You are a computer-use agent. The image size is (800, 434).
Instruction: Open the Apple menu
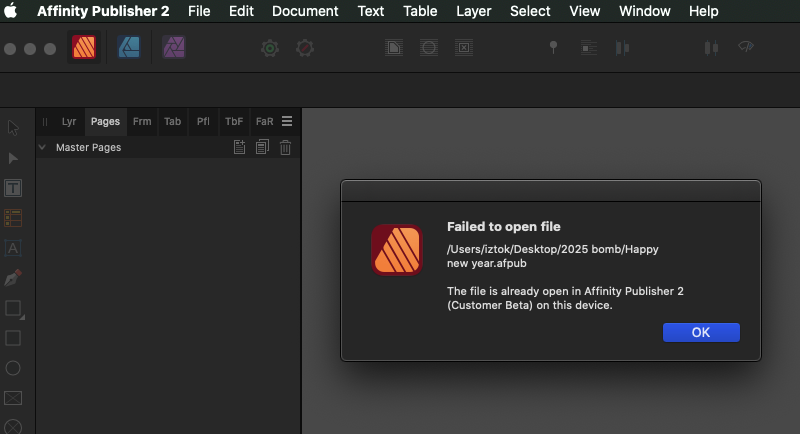11,11
